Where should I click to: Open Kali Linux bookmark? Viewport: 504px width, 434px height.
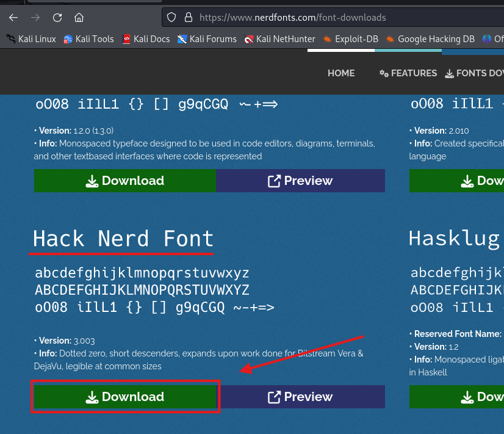coord(31,39)
